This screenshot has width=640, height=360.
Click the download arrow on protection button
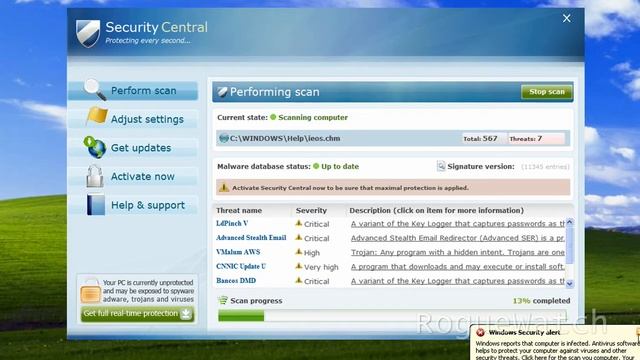coord(186,313)
